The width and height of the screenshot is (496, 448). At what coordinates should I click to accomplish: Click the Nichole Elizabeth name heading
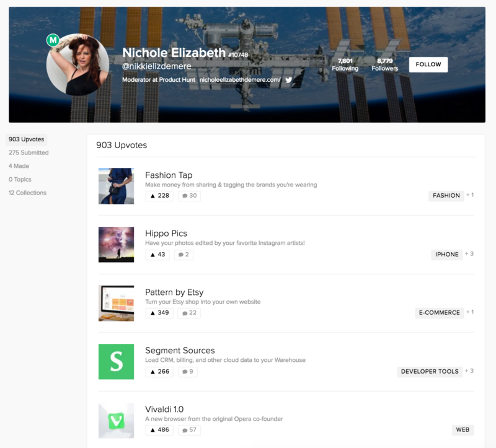pyautogui.click(x=174, y=53)
